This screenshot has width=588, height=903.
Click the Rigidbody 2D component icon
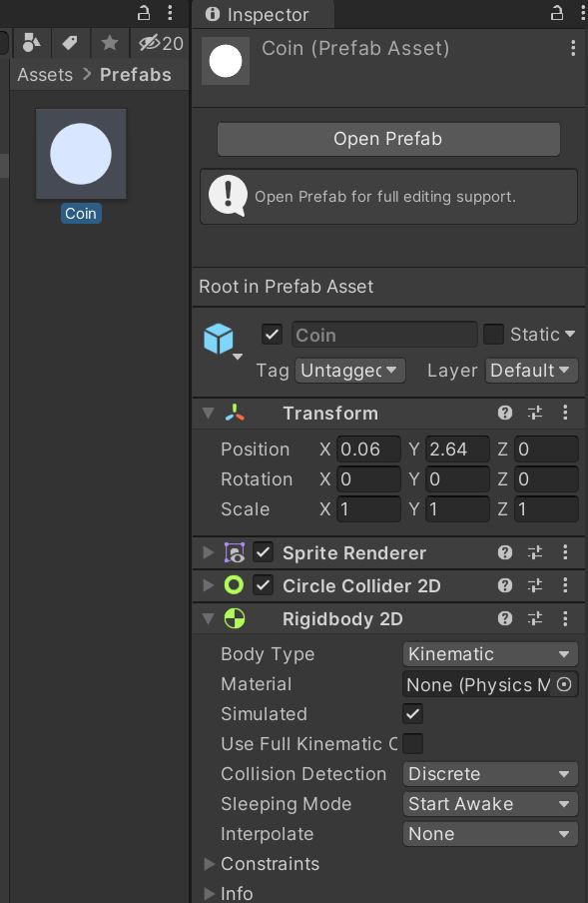click(x=235, y=619)
